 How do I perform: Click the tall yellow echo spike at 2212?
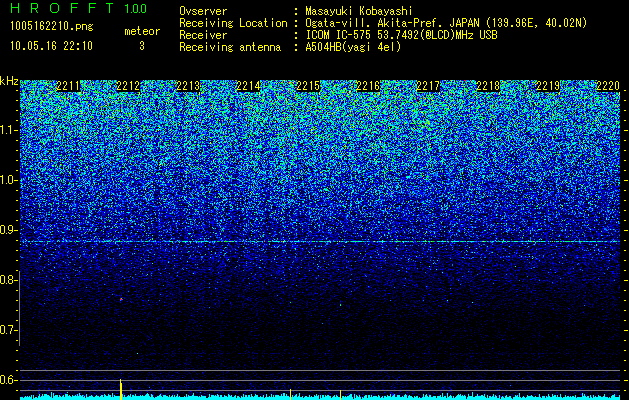pos(121,389)
